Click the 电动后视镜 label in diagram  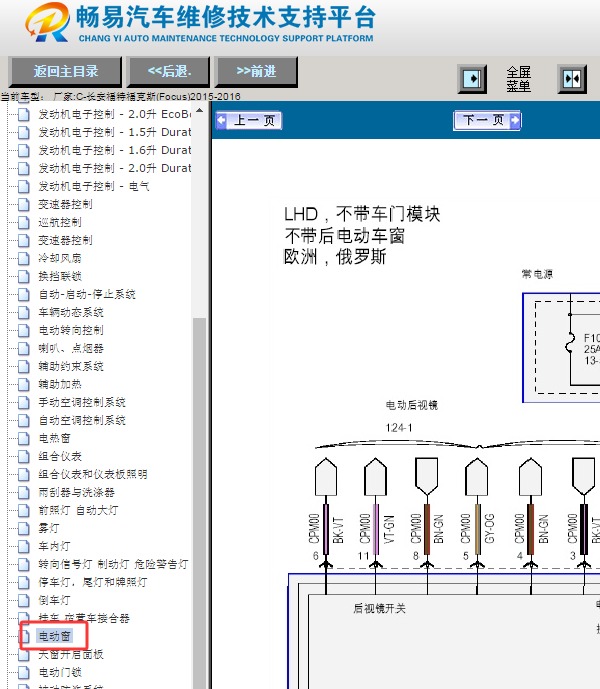(x=411, y=405)
